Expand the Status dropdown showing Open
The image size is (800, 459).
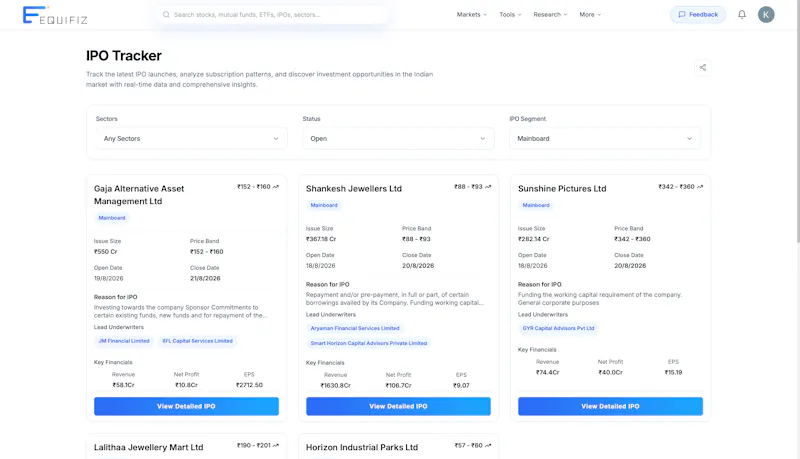(x=398, y=139)
